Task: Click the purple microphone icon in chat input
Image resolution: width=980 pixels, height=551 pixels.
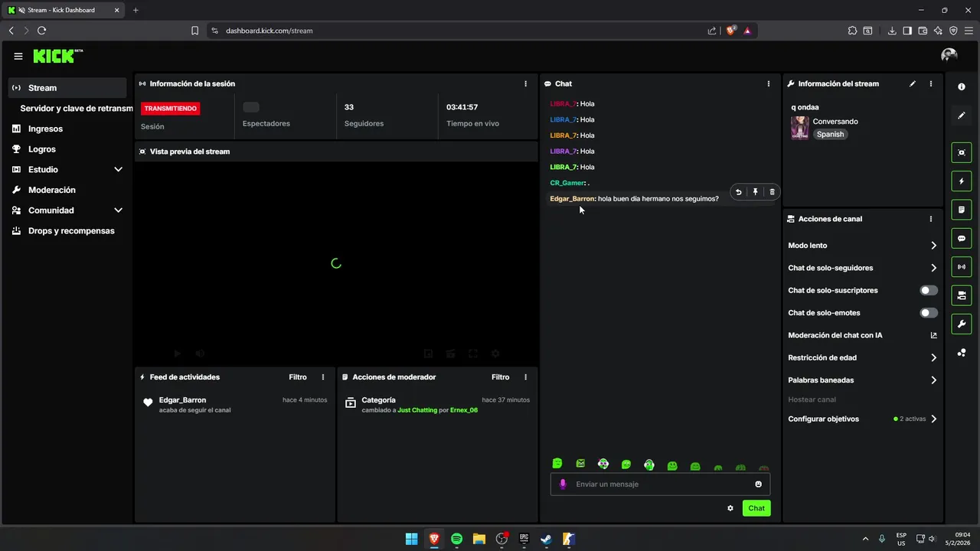Action: 563,484
